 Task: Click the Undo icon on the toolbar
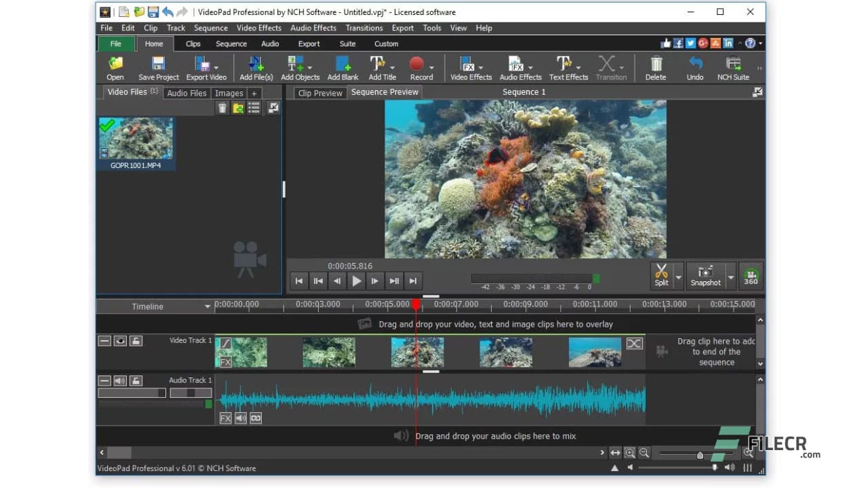tap(694, 67)
